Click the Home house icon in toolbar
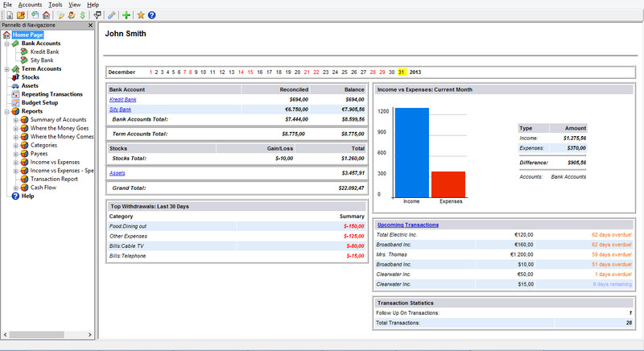 click(x=46, y=15)
